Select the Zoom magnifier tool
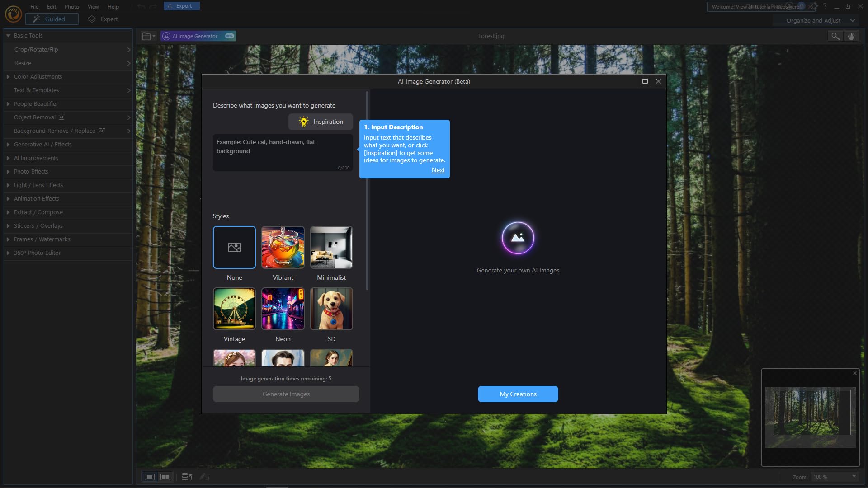Image resolution: width=868 pixels, height=488 pixels. pos(835,36)
